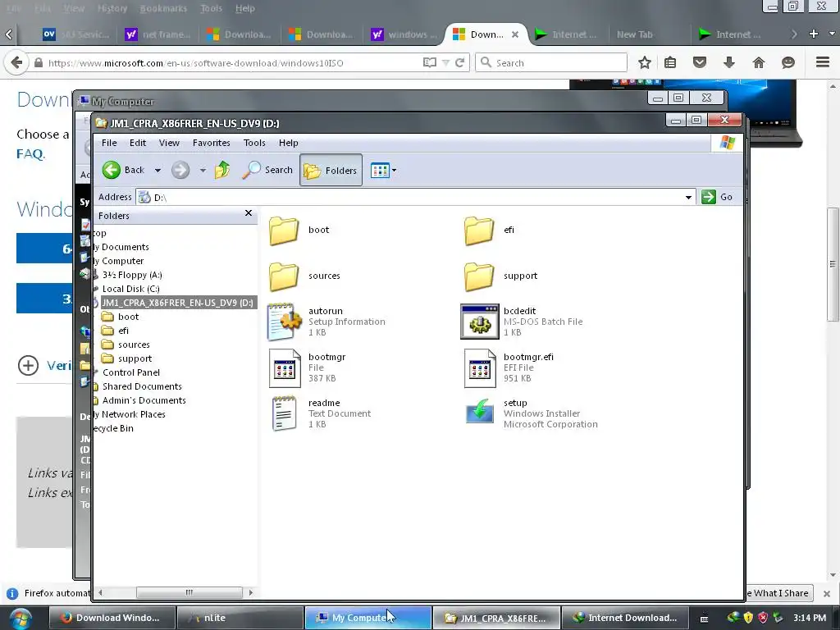Expand the Back history dropdown arrow

click(157, 171)
